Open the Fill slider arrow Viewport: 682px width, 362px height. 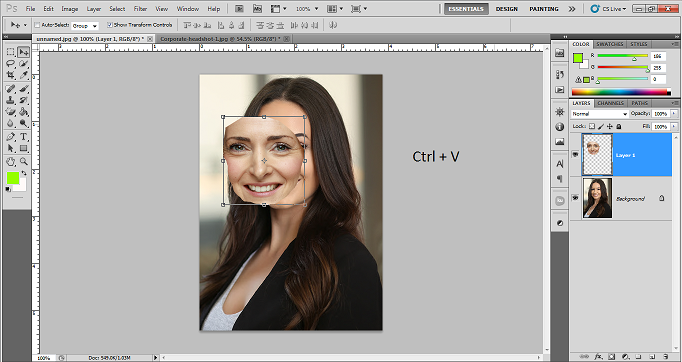tap(674, 127)
